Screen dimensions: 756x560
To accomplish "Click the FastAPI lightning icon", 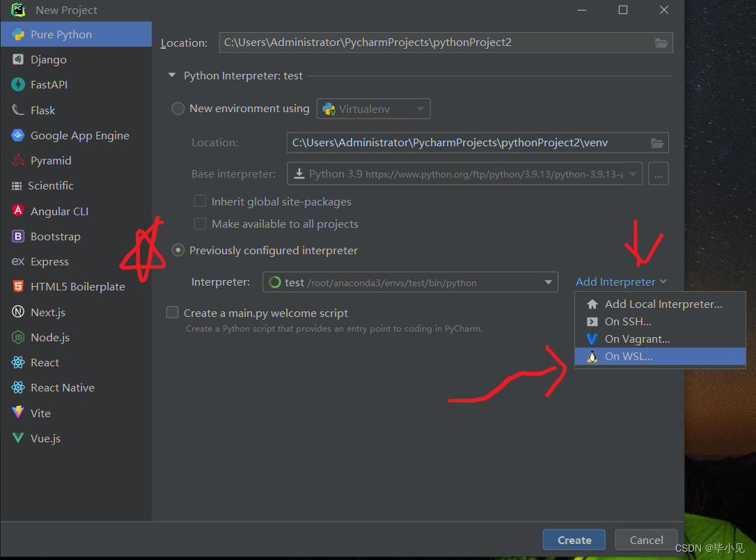I will point(18,84).
